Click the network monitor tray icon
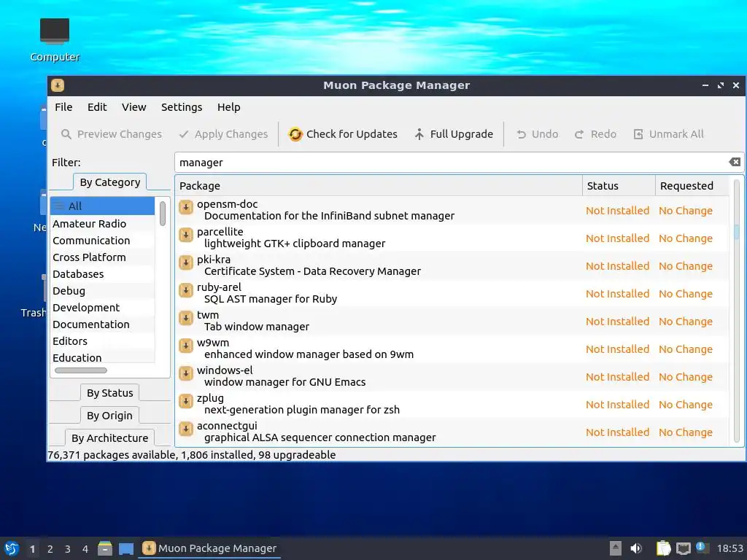The image size is (747, 560). click(683, 548)
